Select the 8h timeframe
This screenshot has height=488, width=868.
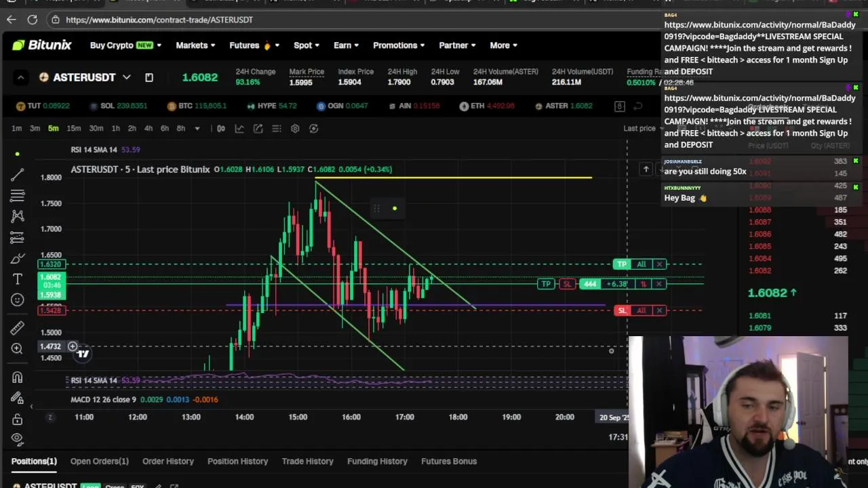181,128
